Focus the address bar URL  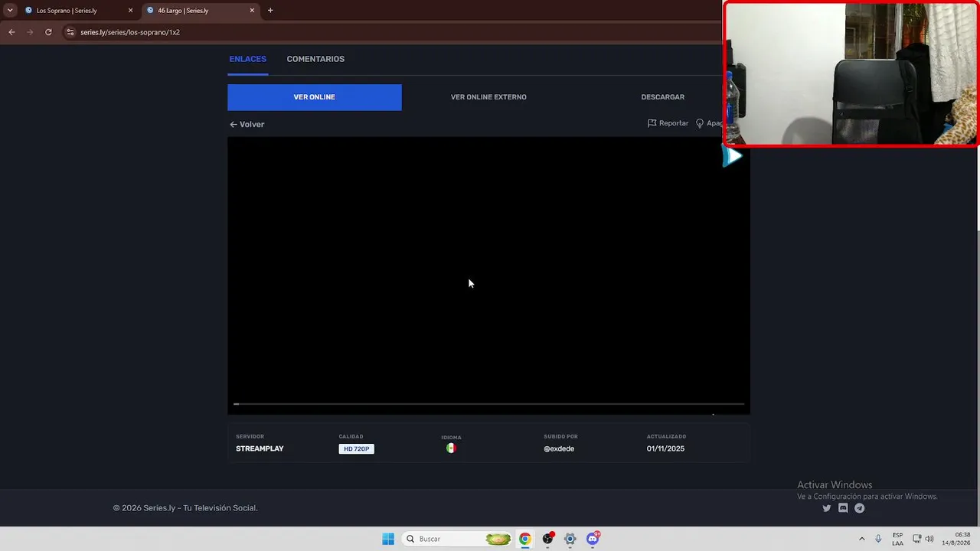click(x=130, y=32)
